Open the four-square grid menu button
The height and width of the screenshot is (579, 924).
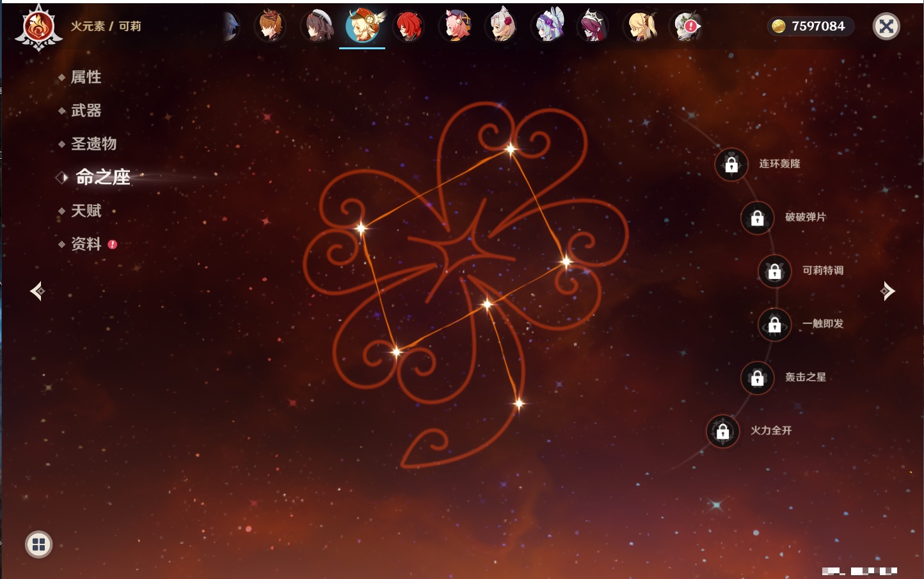pyautogui.click(x=38, y=544)
